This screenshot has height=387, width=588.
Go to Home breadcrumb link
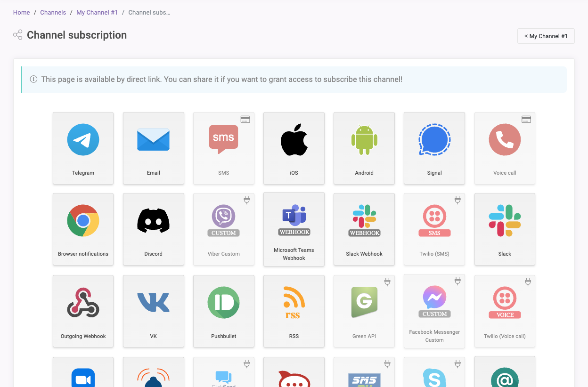(21, 13)
